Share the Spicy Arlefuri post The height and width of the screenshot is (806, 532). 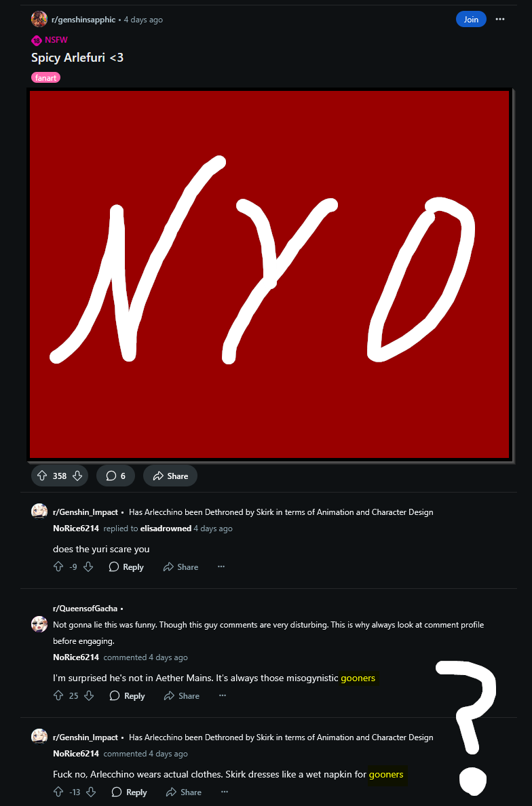[170, 476]
